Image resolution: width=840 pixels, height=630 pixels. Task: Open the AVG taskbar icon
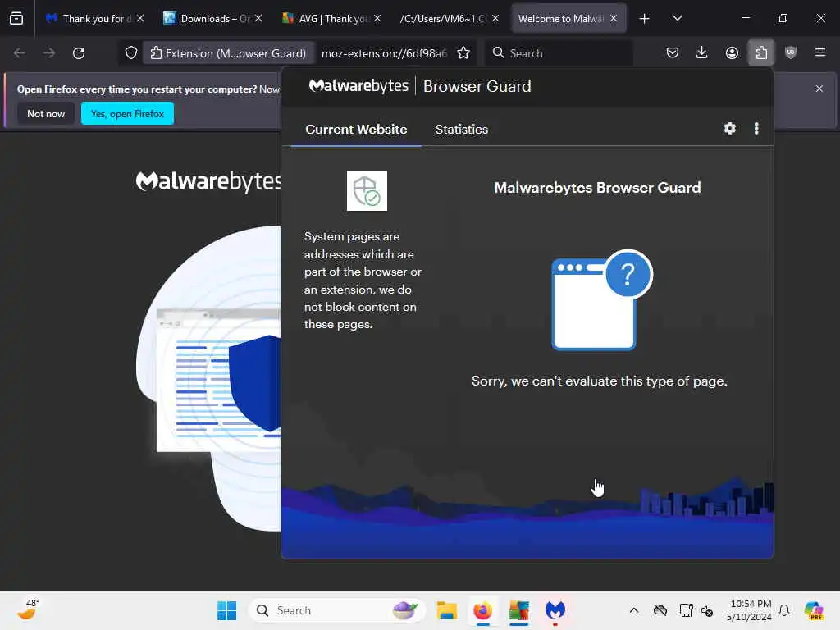point(519,610)
